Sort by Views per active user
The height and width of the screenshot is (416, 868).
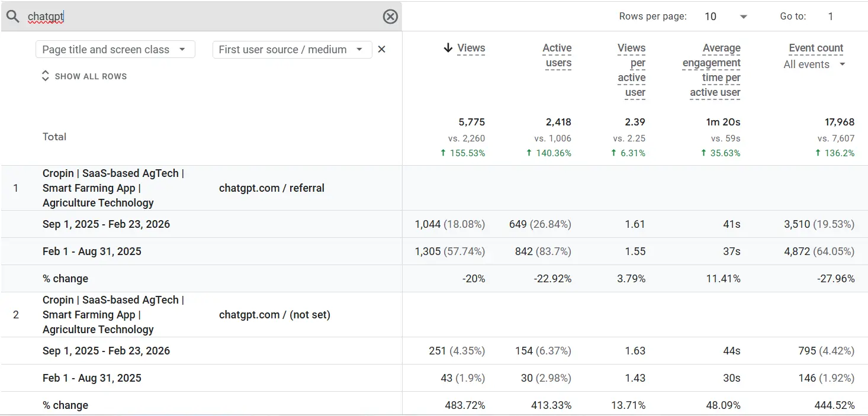pyautogui.click(x=632, y=70)
